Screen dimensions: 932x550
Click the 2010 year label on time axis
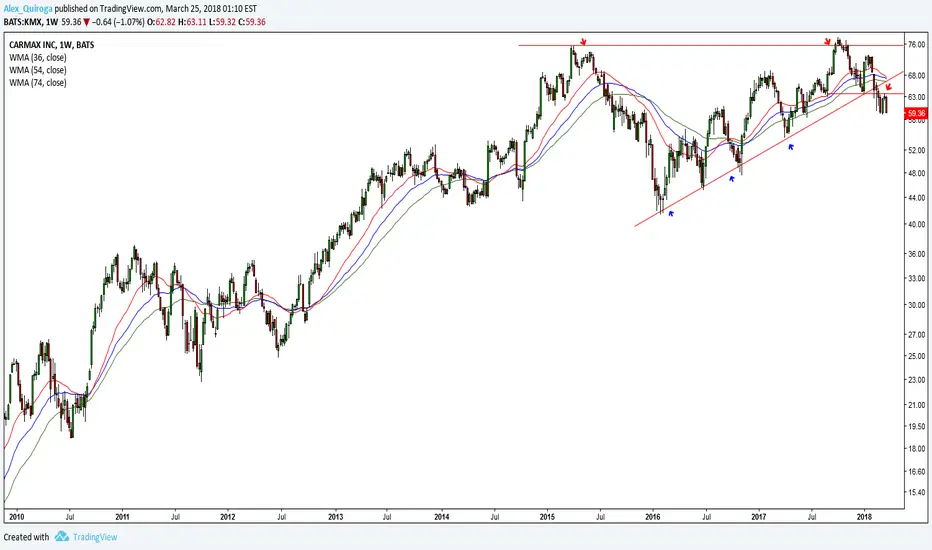coord(16,517)
